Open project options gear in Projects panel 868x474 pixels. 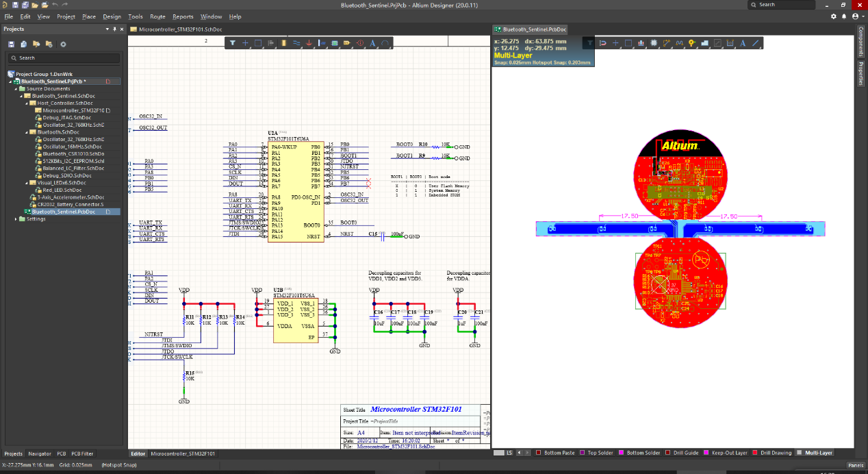point(63,44)
